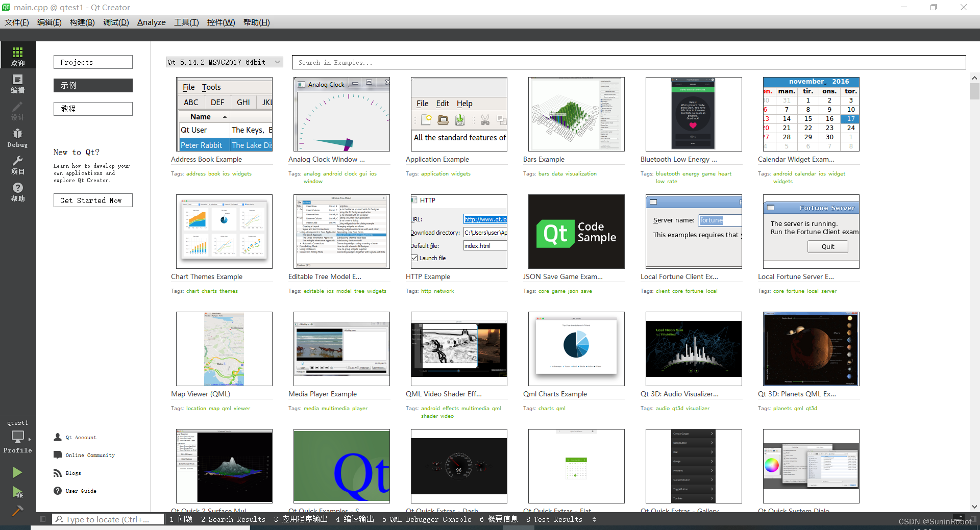Screen dimensions: 980x530
Task: Open Bars Example thumbnail
Action: [576, 114]
